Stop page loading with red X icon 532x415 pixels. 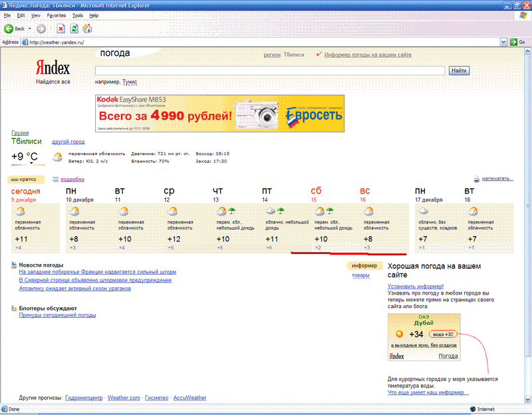pyautogui.click(x=61, y=29)
